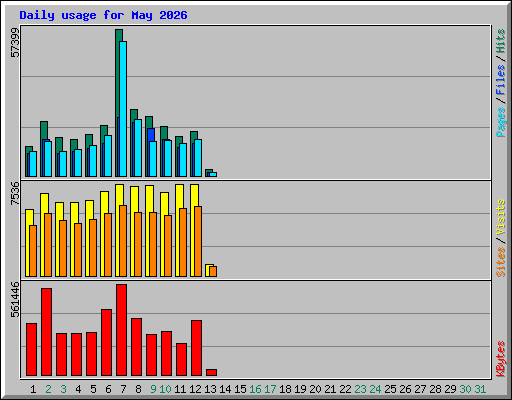
Task: Click the red KBytes bar for day 6
Action: pyautogui.click(x=106, y=343)
